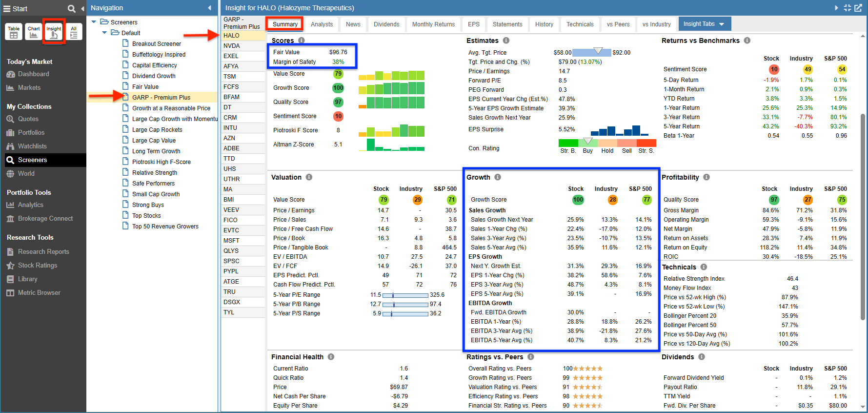Click the Fair Value $96.76 figure
The width and height of the screenshot is (868, 413).
click(x=338, y=52)
